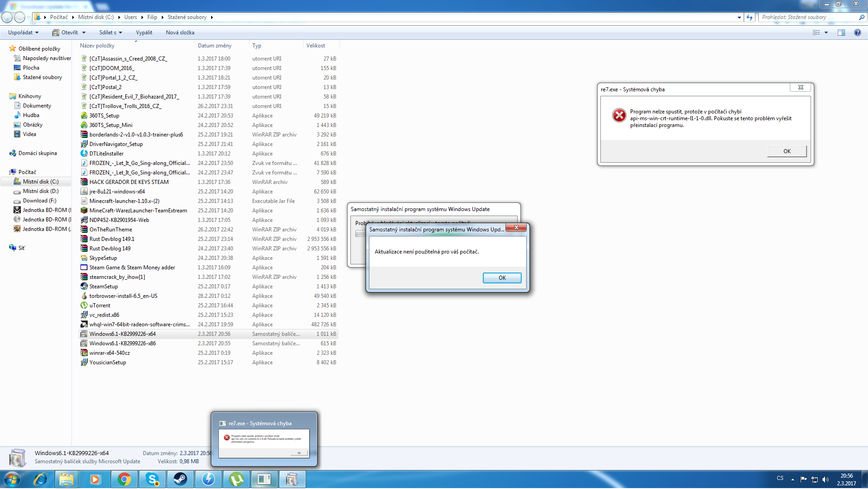Click the forward navigation button
Image resolution: width=868 pixels, height=489 pixels.
(x=19, y=17)
